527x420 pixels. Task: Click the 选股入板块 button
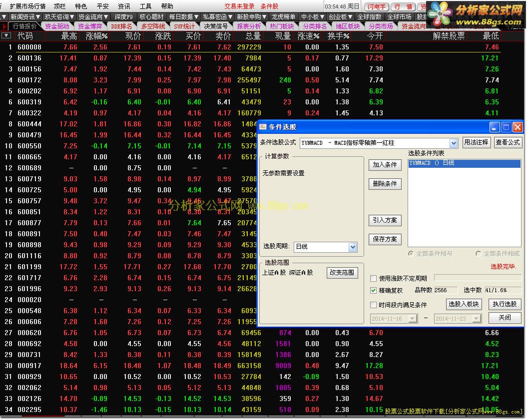[464, 304]
